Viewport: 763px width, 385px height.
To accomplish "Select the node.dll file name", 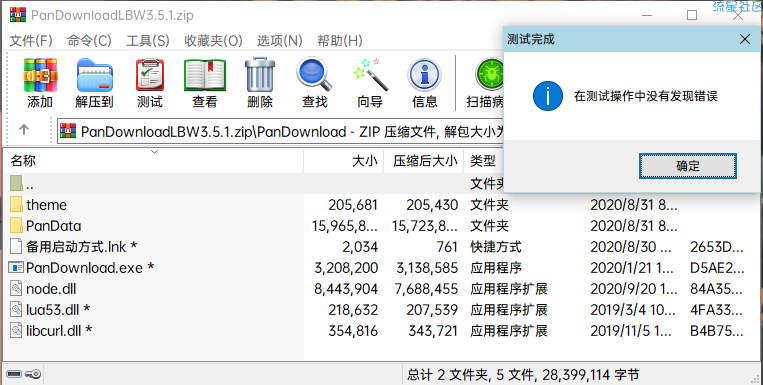I will tap(51, 289).
